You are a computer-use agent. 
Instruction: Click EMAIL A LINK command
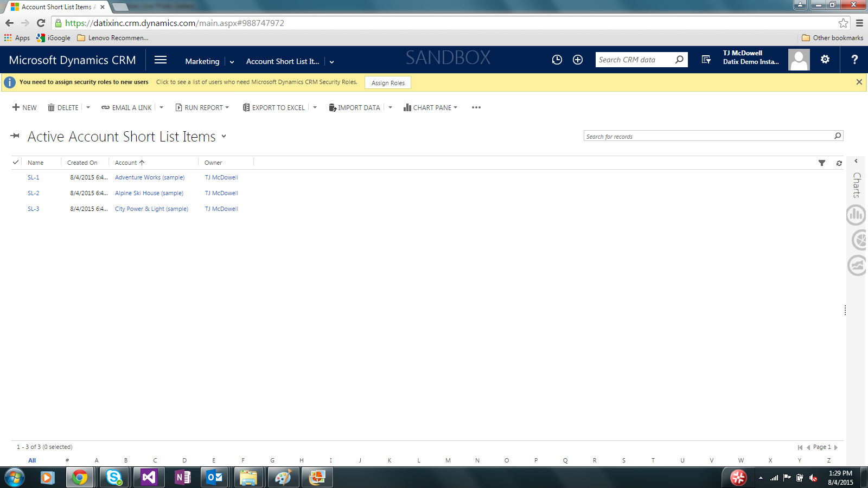126,107
